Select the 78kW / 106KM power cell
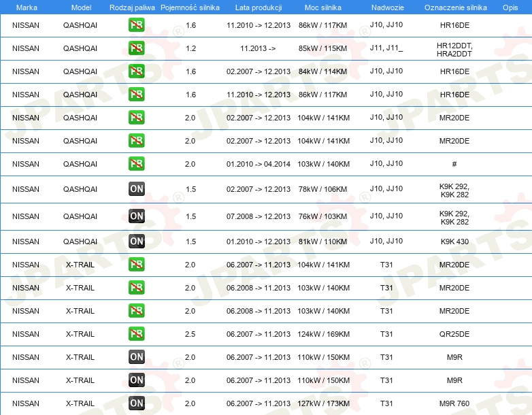532x415 pixels. click(x=323, y=189)
